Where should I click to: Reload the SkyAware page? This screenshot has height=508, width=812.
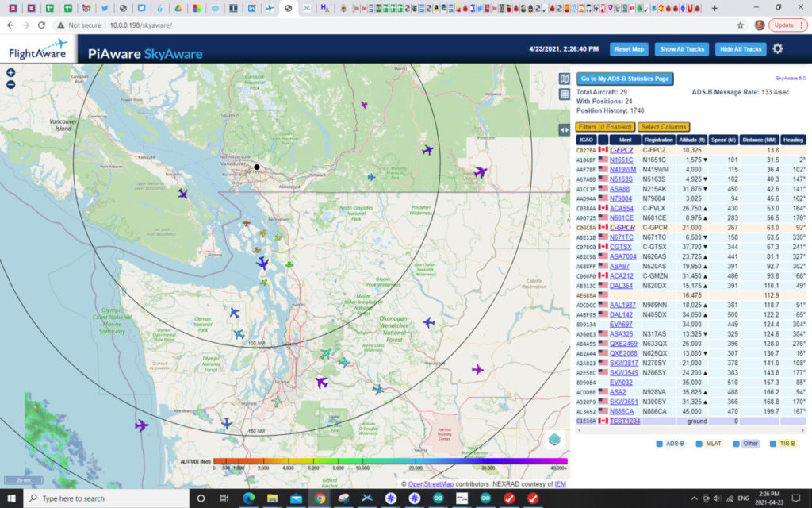click(x=41, y=25)
